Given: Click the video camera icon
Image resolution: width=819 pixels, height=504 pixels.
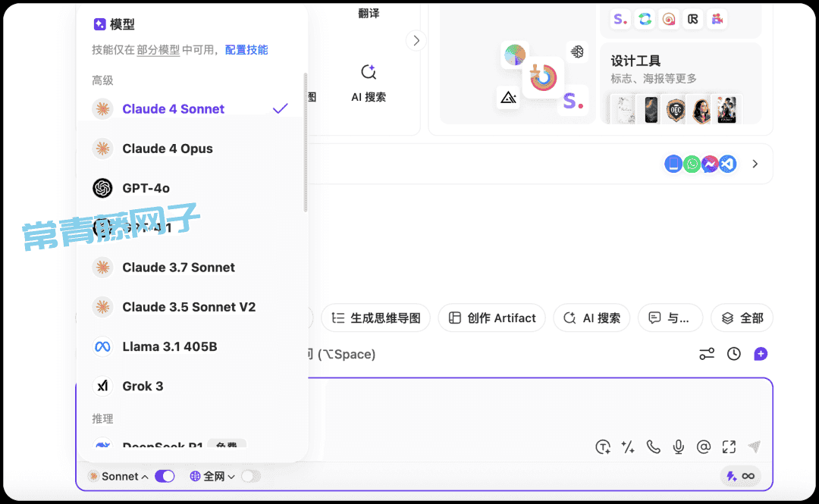Looking at the screenshot, I should pyautogui.click(x=717, y=19).
